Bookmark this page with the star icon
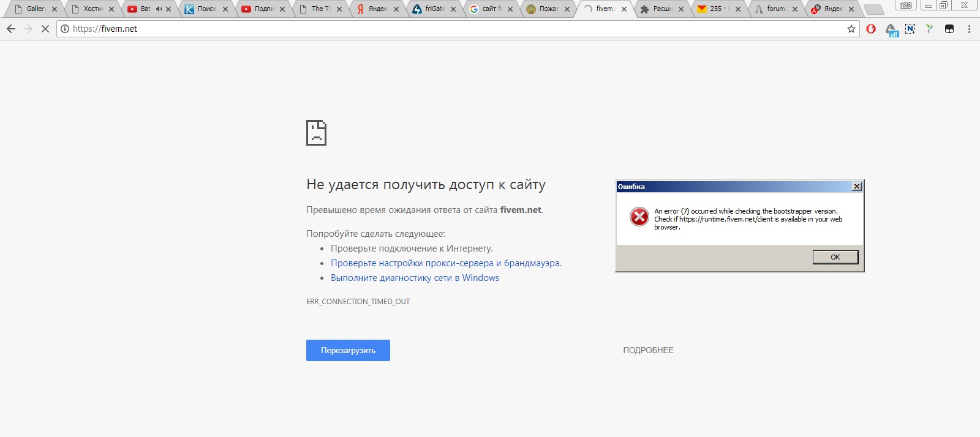Image resolution: width=980 pixels, height=437 pixels. pos(851,29)
